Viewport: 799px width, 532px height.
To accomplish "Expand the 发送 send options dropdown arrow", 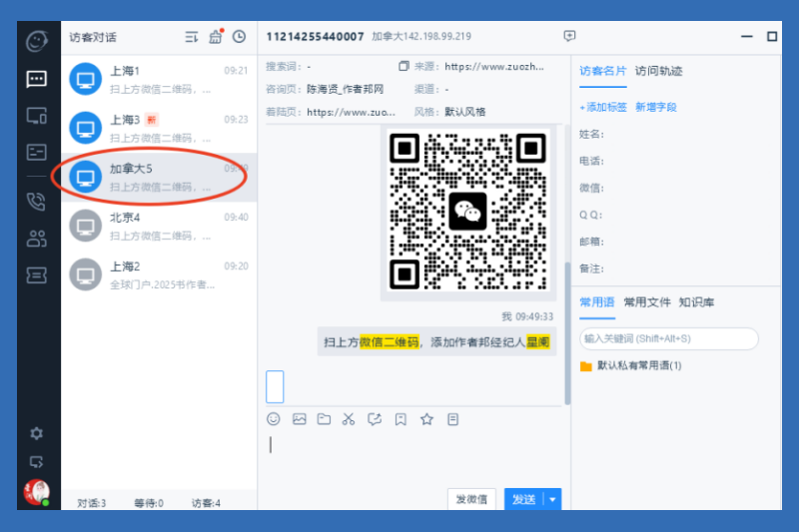I will click(553, 499).
